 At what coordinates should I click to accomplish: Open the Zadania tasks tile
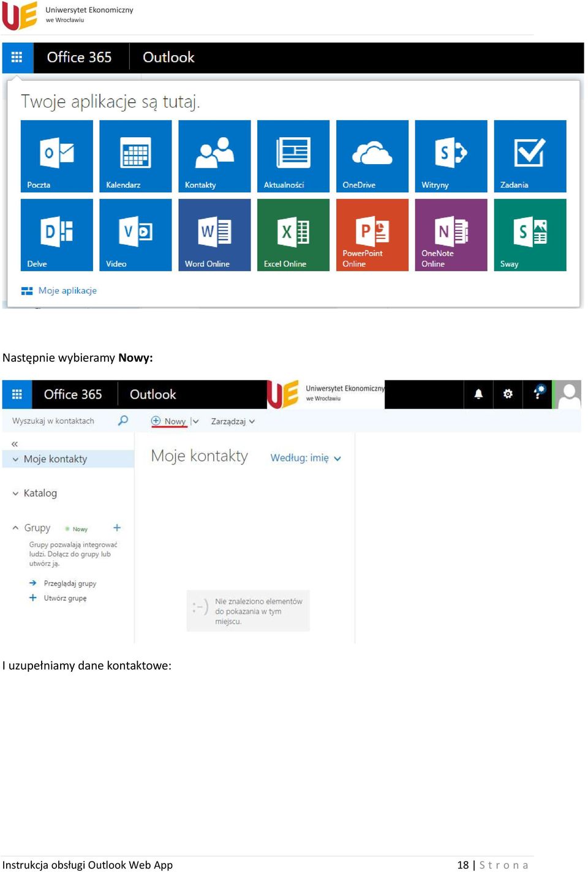coord(530,156)
